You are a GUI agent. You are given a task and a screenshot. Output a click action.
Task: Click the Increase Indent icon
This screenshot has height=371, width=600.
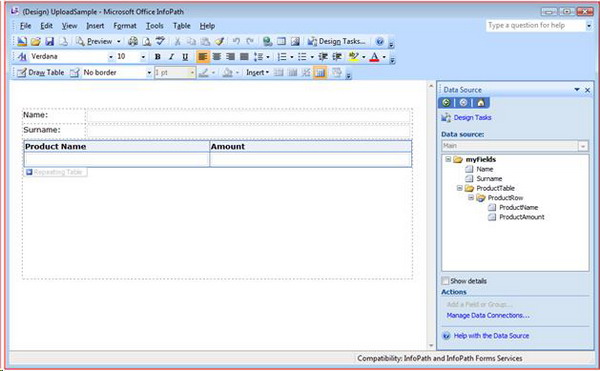[x=337, y=57]
